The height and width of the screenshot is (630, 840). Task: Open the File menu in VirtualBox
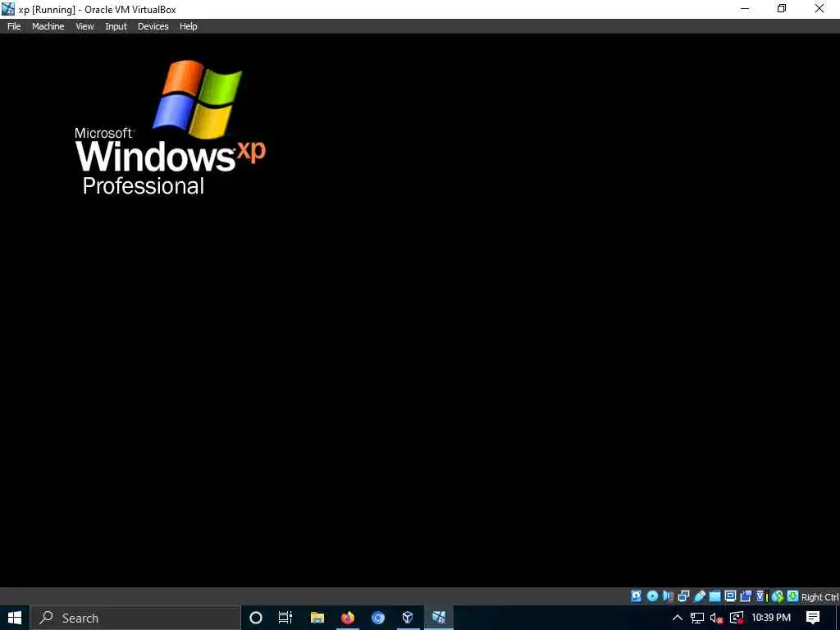tap(14, 26)
